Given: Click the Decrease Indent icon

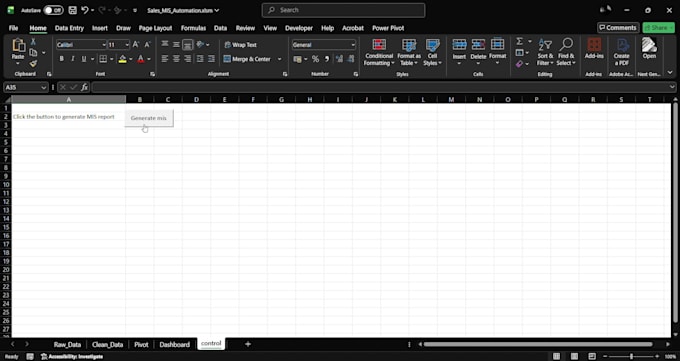Looking at the screenshot, I should [x=199, y=59].
